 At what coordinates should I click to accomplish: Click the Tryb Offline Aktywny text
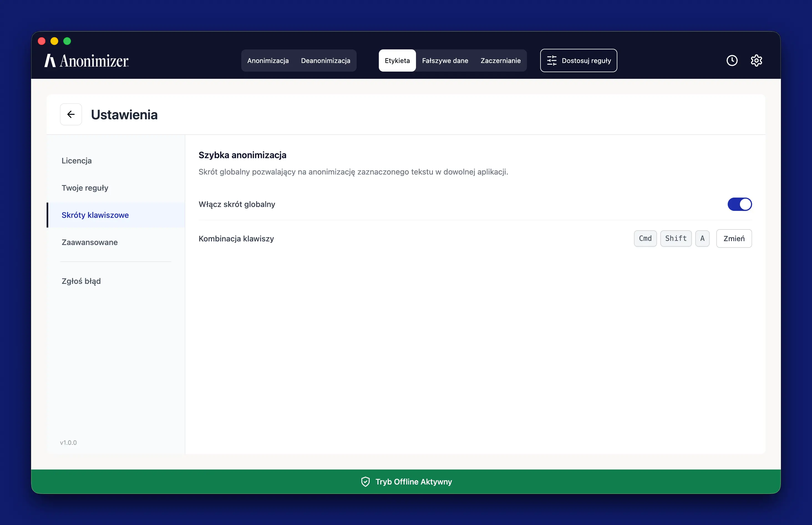pos(413,481)
